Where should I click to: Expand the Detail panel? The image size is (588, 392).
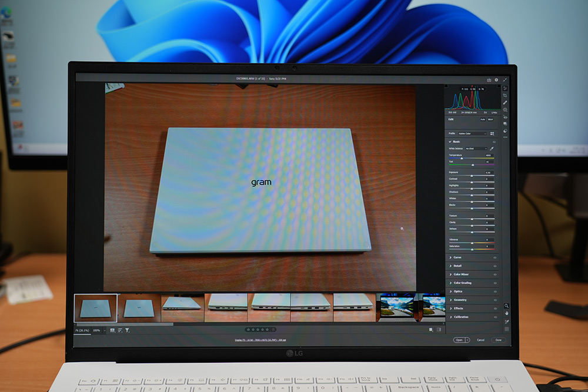point(450,266)
